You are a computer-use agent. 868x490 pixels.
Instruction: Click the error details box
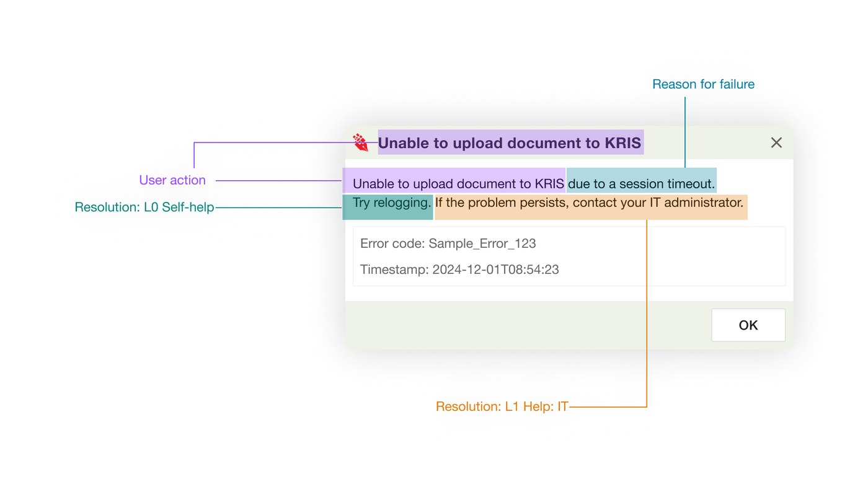click(x=569, y=256)
